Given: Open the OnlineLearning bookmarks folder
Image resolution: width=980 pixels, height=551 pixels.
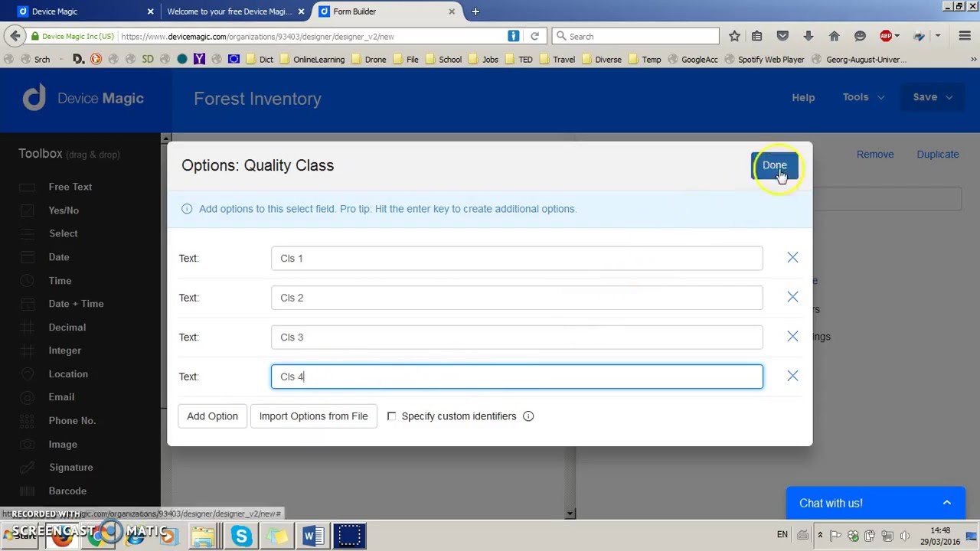Looking at the screenshot, I should (x=312, y=59).
